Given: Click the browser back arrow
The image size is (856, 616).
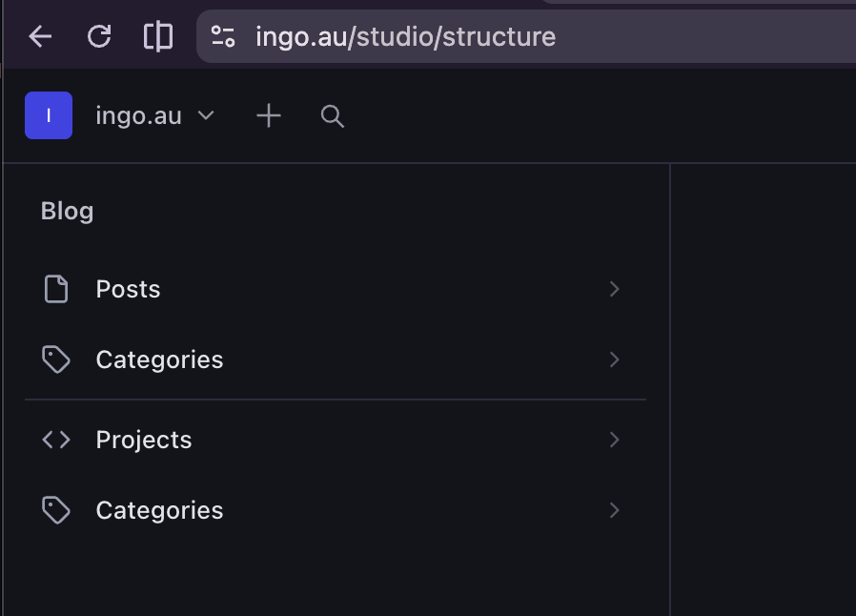Looking at the screenshot, I should 40,37.
